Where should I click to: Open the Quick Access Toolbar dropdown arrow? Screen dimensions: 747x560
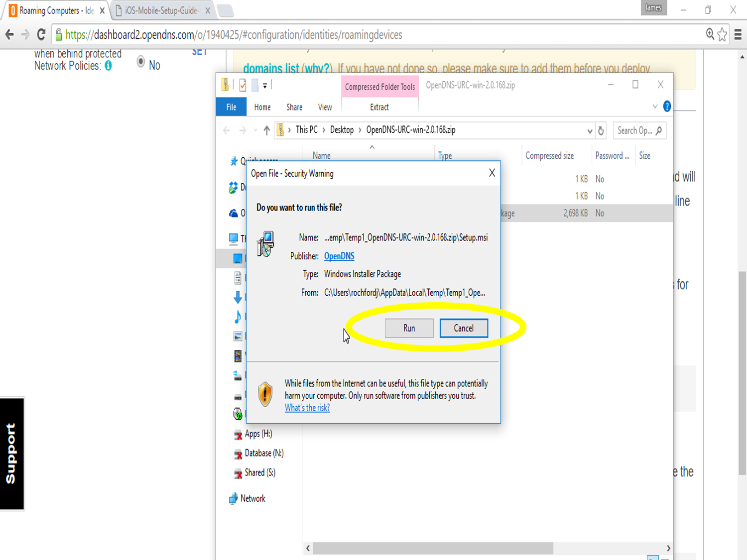(265, 86)
